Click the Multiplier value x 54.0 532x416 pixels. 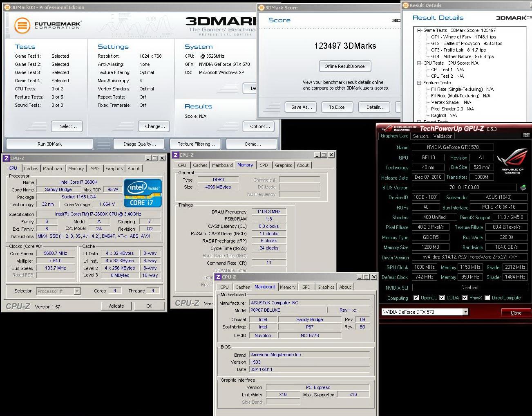(x=56, y=261)
